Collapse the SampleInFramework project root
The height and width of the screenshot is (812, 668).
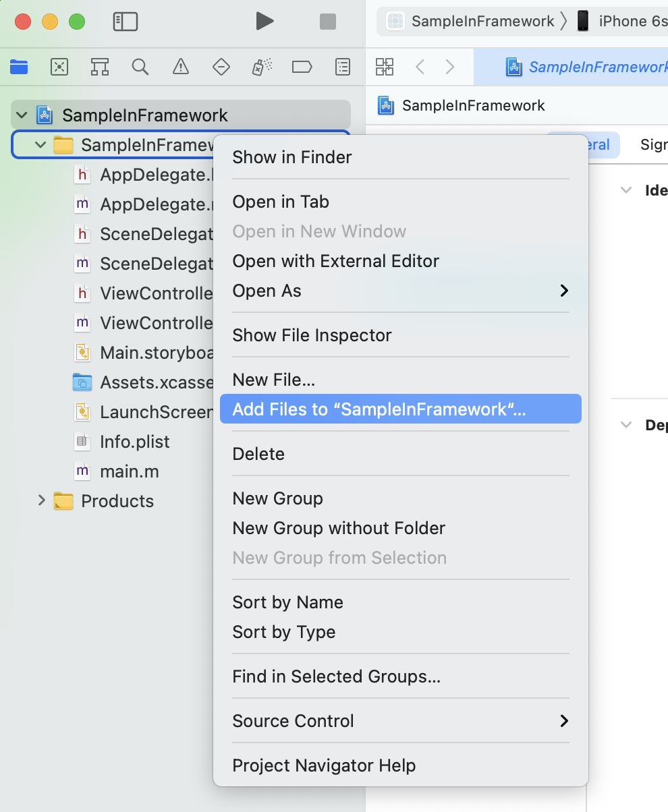click(22, 115)
